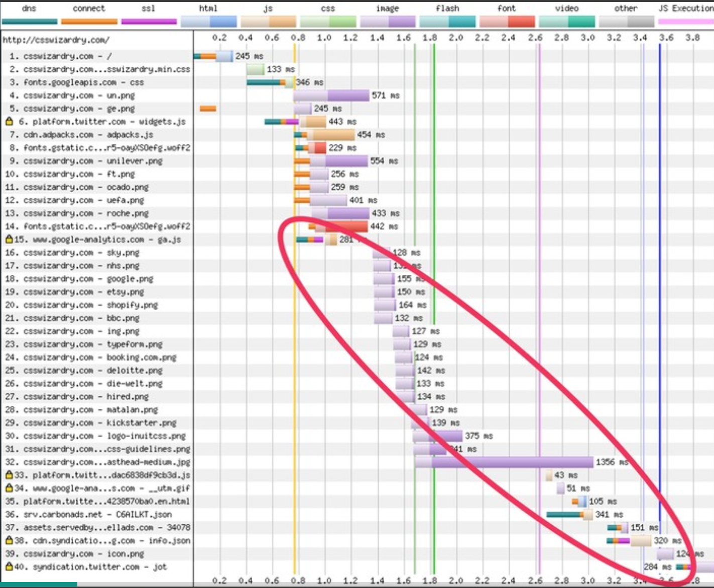Image resolution: width=714 pixels, height=588 pixels.
Task: Select request 22 ing.png
Action: pyautogui.click(x=72, y=331)
